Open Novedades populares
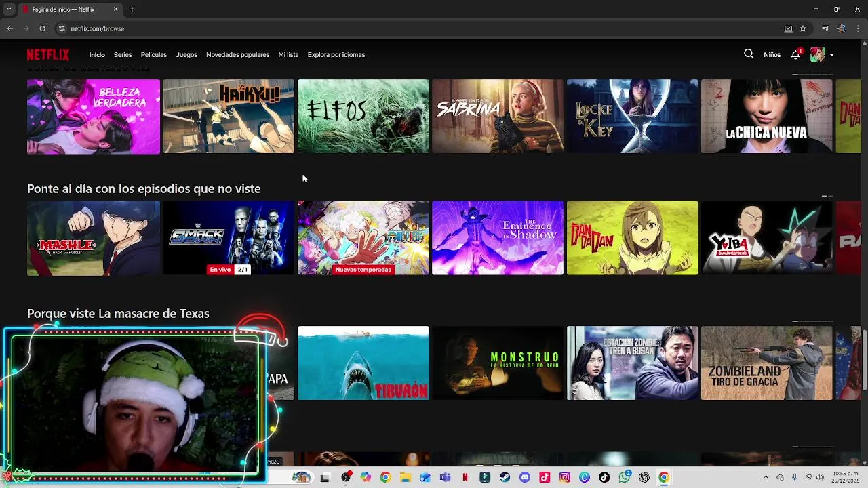The height and width of the screenshot is (488, 868). point(237,55)
